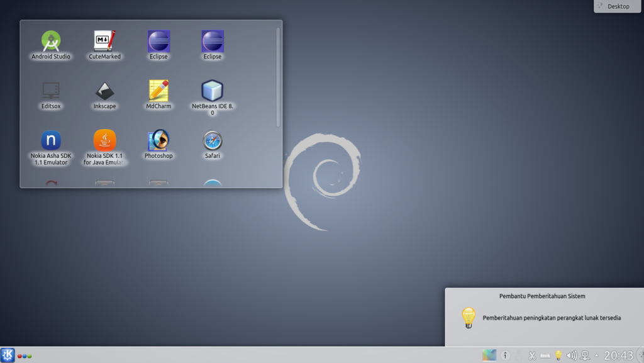Open the colorful mosaic tray icon
Viewport: 644px width, 363px height.
[x=489, y=355]
